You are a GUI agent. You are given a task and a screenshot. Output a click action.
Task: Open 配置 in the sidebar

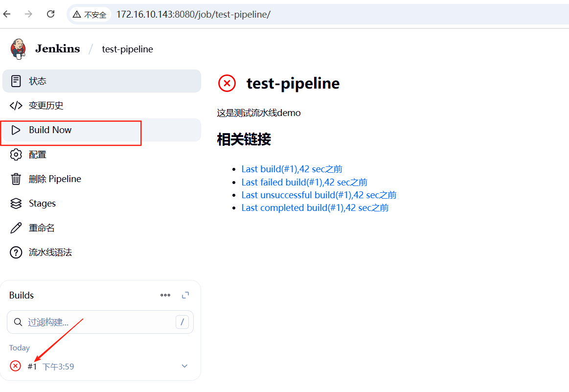102,155
